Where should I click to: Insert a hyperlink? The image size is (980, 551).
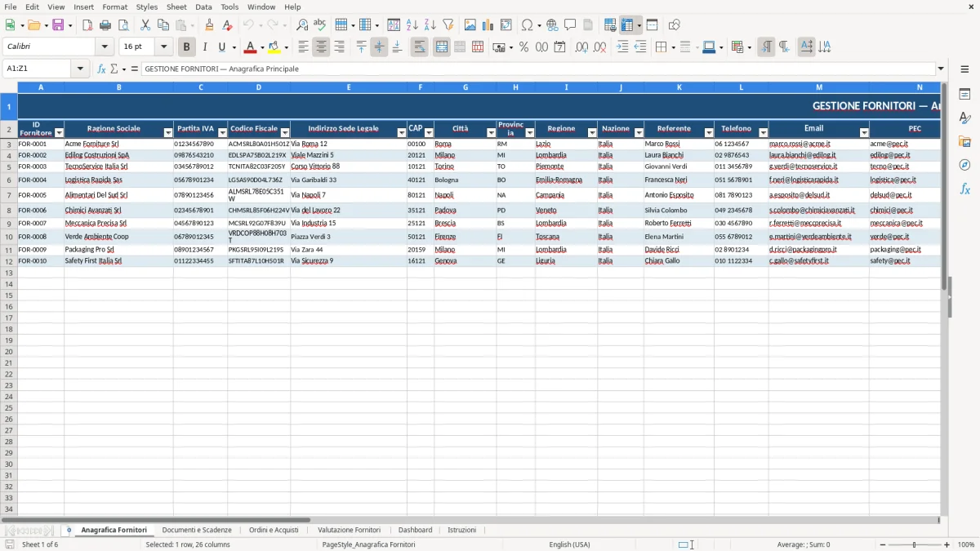pos(552,25)
